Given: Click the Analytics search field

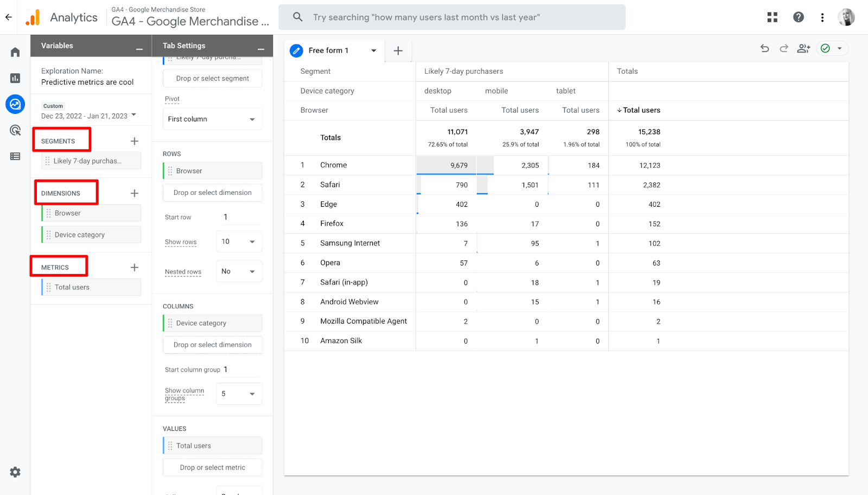Looking at the screenshot, I should click(x=451, y=17).
